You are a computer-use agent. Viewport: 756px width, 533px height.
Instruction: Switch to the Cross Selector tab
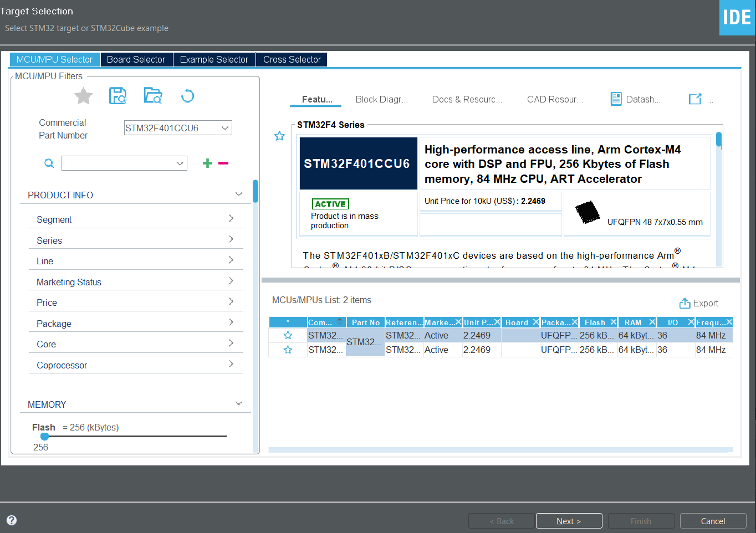tap(292, 59)
